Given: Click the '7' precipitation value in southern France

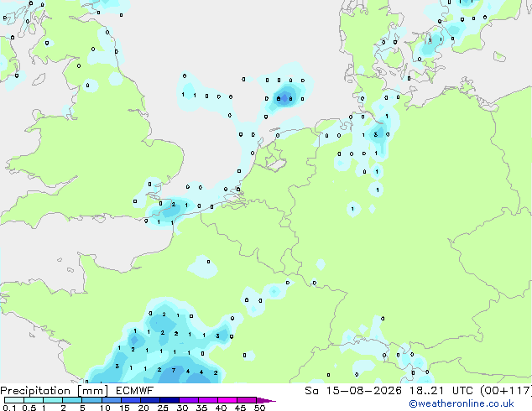Looking at the screenshot, I should (x=174, y=370).
